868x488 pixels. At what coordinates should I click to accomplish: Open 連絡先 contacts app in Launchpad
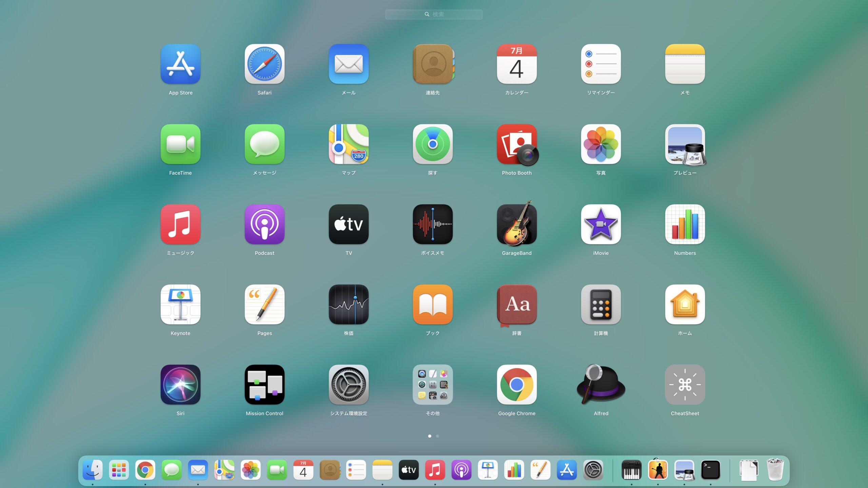(433, 64)
